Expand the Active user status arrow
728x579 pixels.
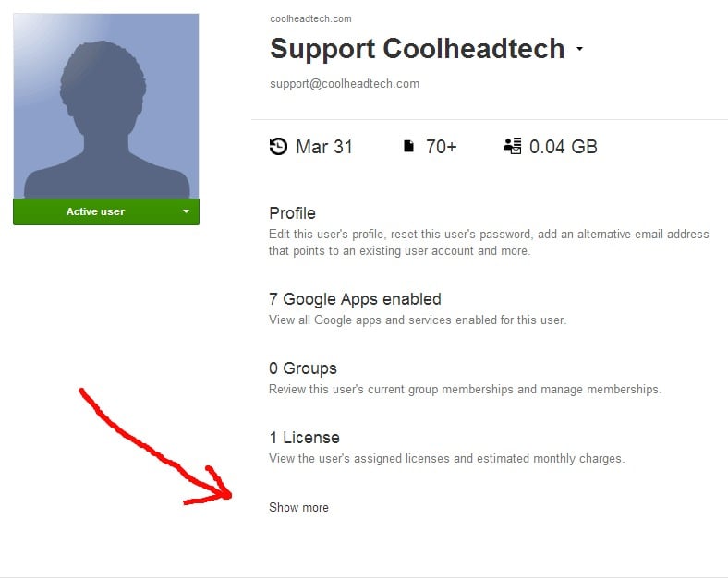[186, 211]
